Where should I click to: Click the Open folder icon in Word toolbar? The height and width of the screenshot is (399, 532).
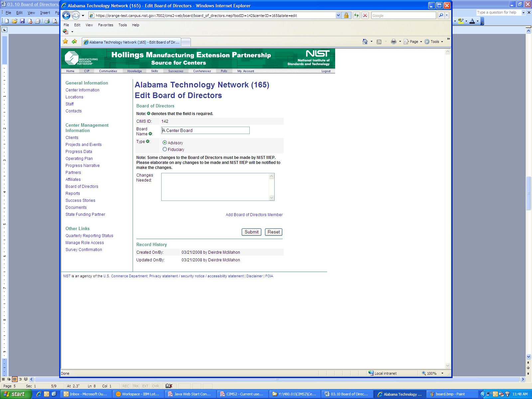[x=15, y=21]
